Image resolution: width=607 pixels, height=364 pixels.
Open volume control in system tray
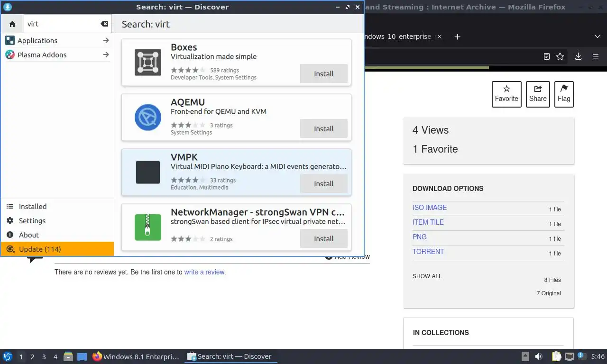tap(539, 356)
